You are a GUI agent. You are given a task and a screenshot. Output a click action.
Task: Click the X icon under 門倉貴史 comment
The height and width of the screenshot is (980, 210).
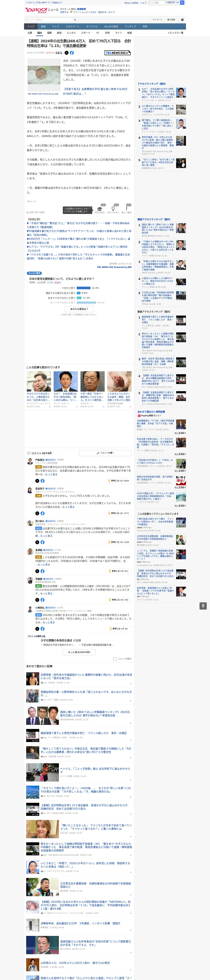tap(37, 481)
